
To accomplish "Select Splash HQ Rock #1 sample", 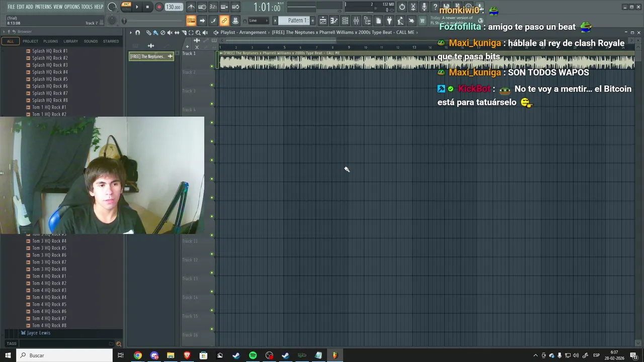I will click(x=50, y=51).
